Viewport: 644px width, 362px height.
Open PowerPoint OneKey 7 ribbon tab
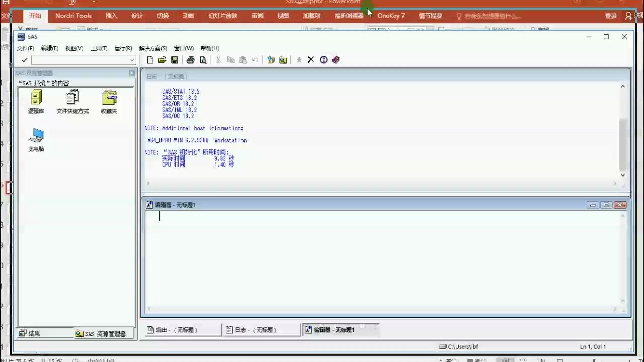[391, 16]
